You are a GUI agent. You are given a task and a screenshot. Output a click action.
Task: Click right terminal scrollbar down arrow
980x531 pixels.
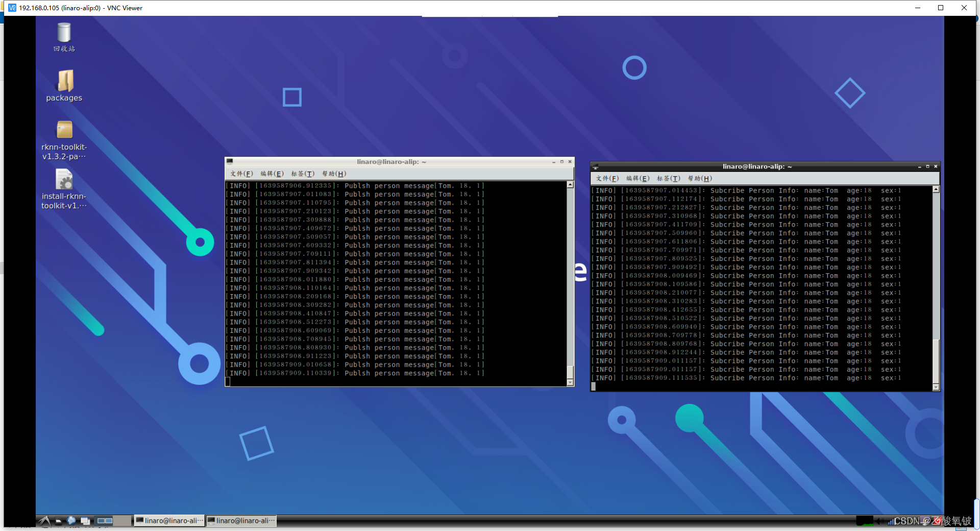(936, 388)
